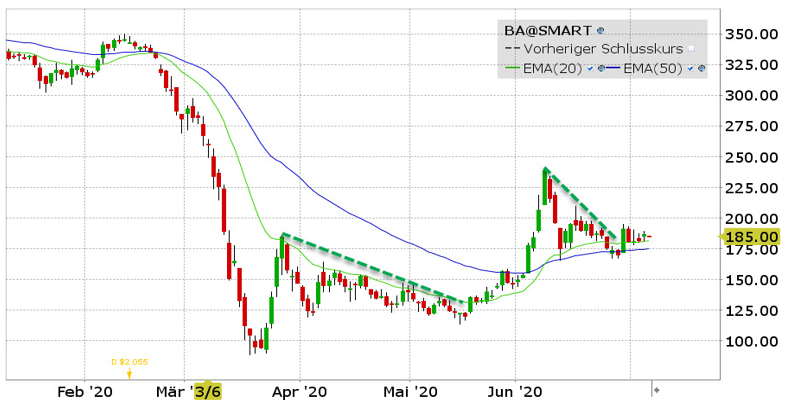Click the 325.00 price axis label
This screenshot has height=412, width=800.
coord(752,65)
